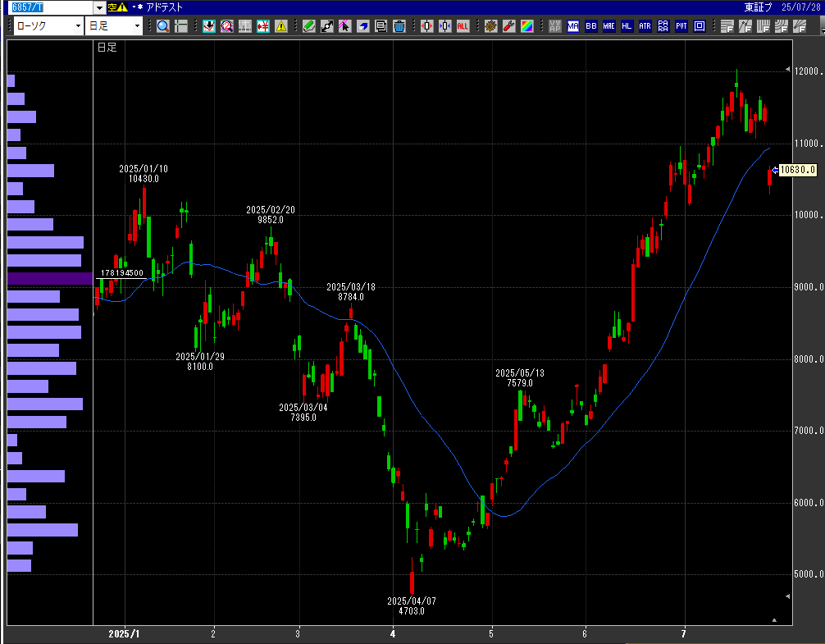The width and height of the screenshot is (825, 644).
Task: Toggle the BB Bollinger Bands indicator
Action: 590,25
